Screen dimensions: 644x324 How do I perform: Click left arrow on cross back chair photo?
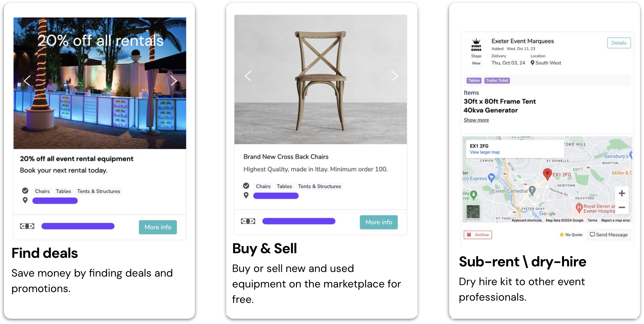coord(248,76)
